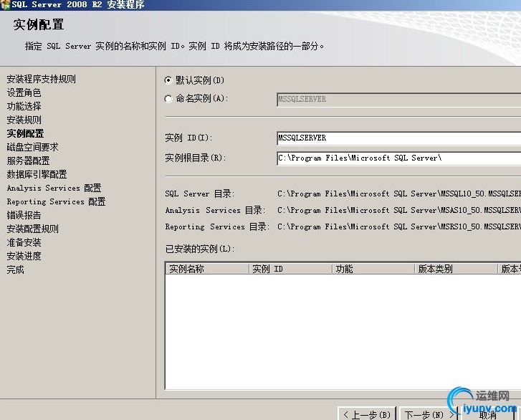Screen dimensions: 521x420
Task: Click the 取消 cancel button
Action: 487,415
